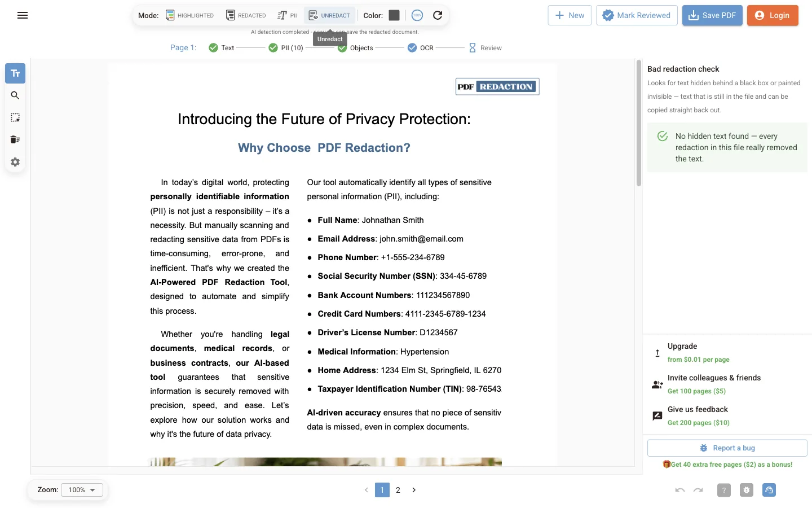Screen dimensions: 812x508
Task: Click the refresh icon in mode toolbar
Action: 438,15
